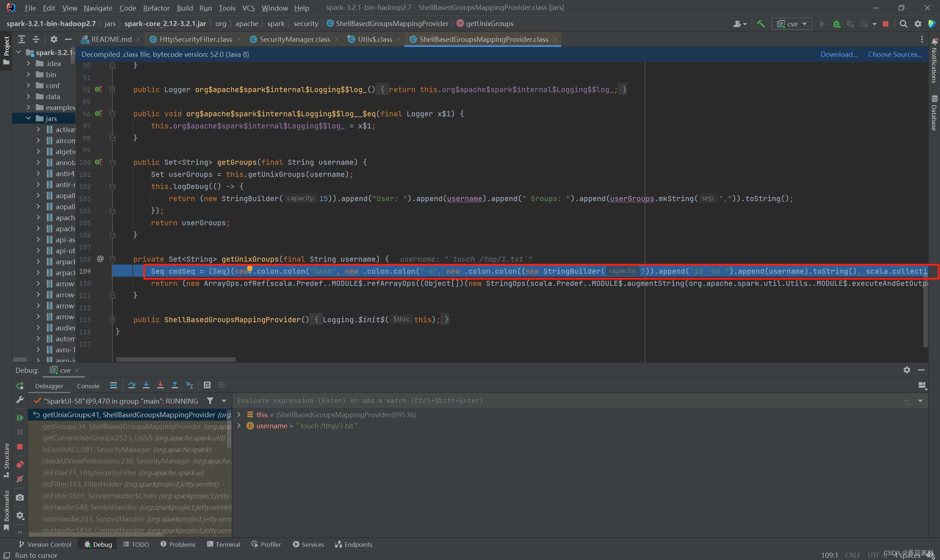Toggle the Mute Breakpoints icon
Image resolution: width=940 pixels, height=560 pixels.
tap(20, 479)
